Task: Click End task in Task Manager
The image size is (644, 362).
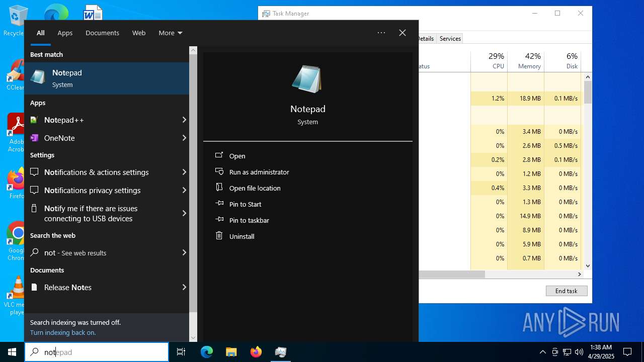Action: click(567, 291)
